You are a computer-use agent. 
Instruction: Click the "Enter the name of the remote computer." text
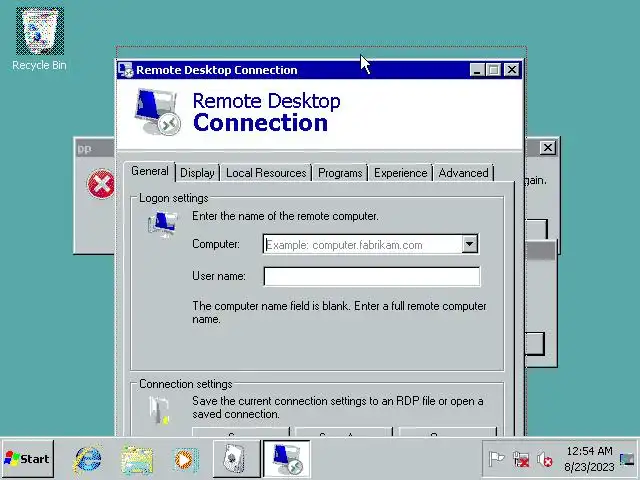coord(285,216)
